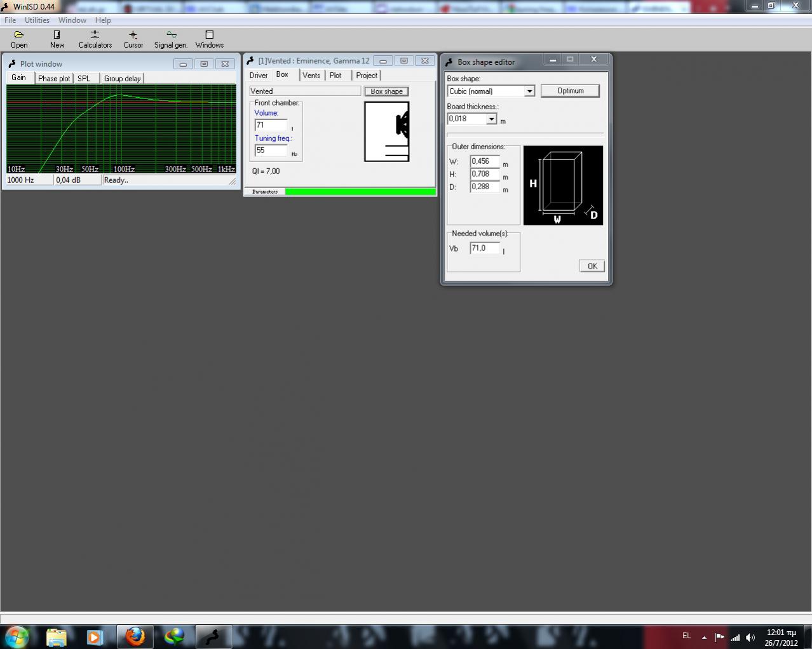Click the vented box diagram thumbnail
This screenshot has width=812, height=649.
tap(386, 131)
